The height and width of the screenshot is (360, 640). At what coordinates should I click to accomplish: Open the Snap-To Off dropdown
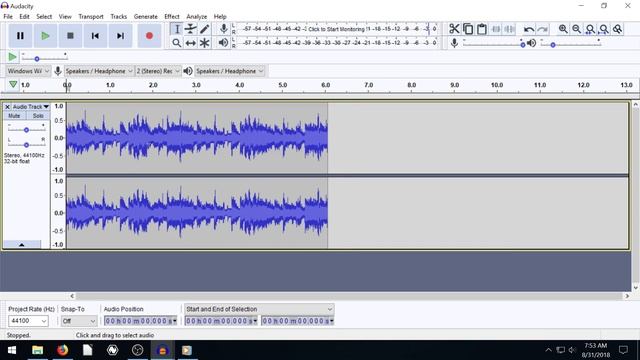click(79, 321)
